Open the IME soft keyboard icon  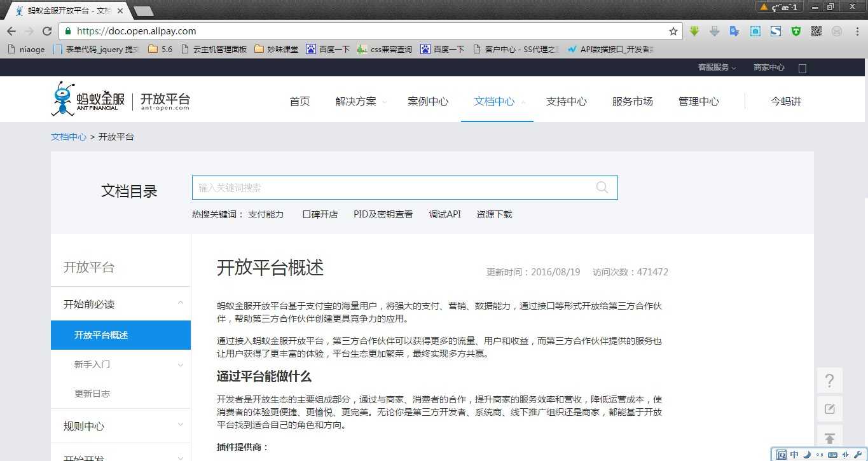[832, 455]
